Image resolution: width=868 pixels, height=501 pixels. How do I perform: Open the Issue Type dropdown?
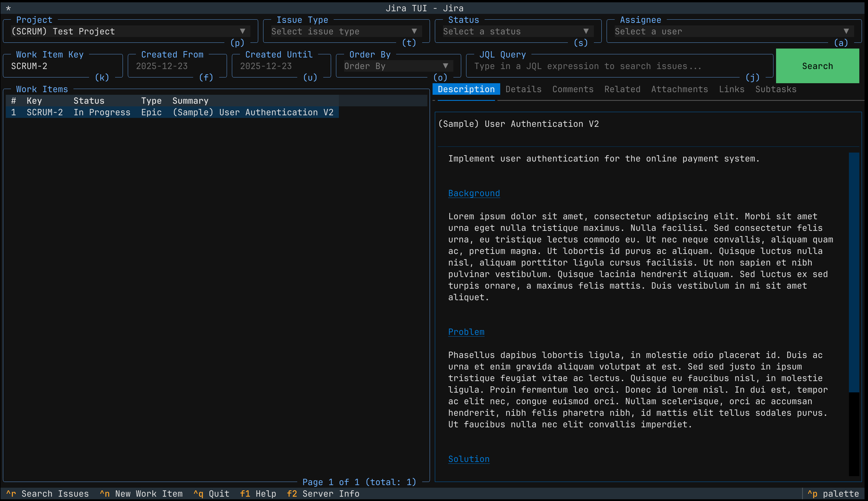[346, 31]
